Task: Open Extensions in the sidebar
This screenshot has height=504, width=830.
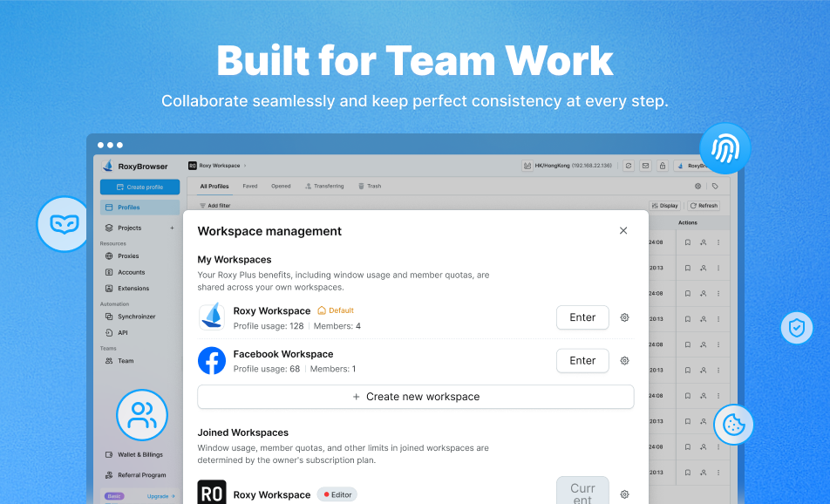Action: 133,289
